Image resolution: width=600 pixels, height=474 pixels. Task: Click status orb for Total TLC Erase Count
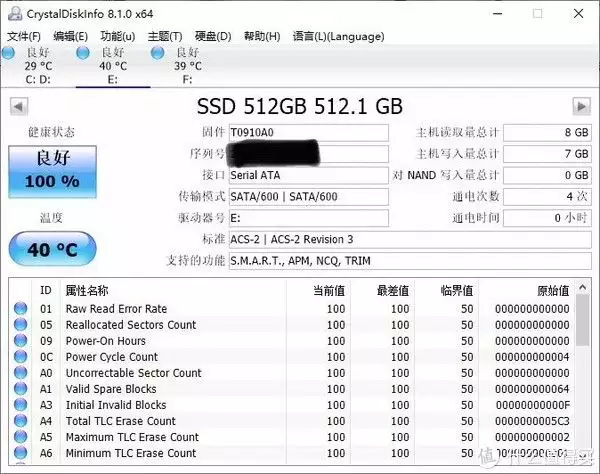pos(21,421)
